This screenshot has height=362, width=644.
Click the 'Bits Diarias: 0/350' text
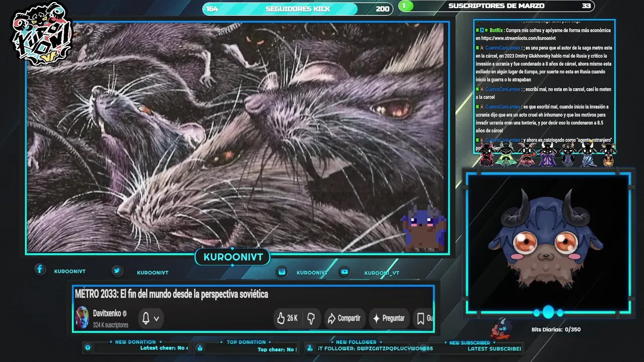556,330
